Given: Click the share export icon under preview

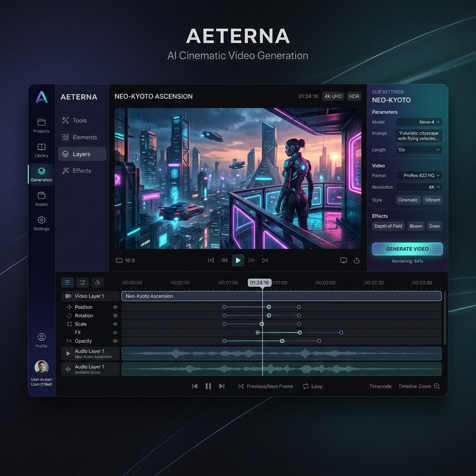Looking at the screenshot, I should (357, 260).
